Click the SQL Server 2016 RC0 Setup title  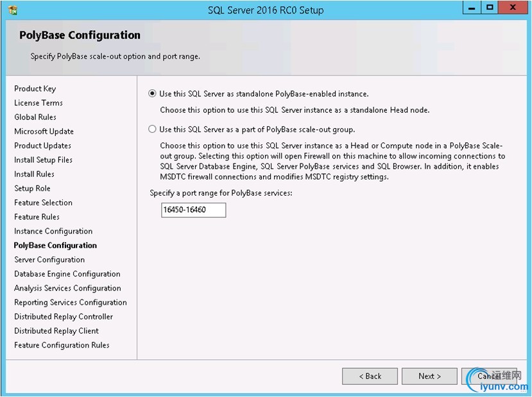point(266,10)
